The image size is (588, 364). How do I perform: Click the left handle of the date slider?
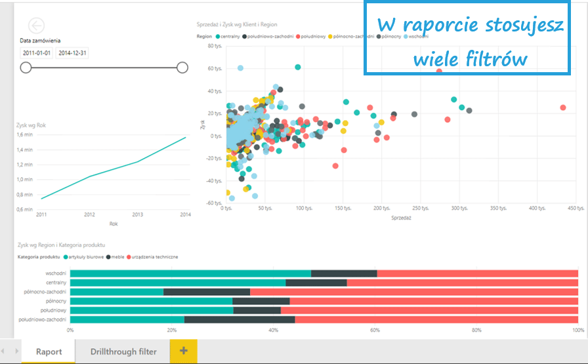[26, 67]
